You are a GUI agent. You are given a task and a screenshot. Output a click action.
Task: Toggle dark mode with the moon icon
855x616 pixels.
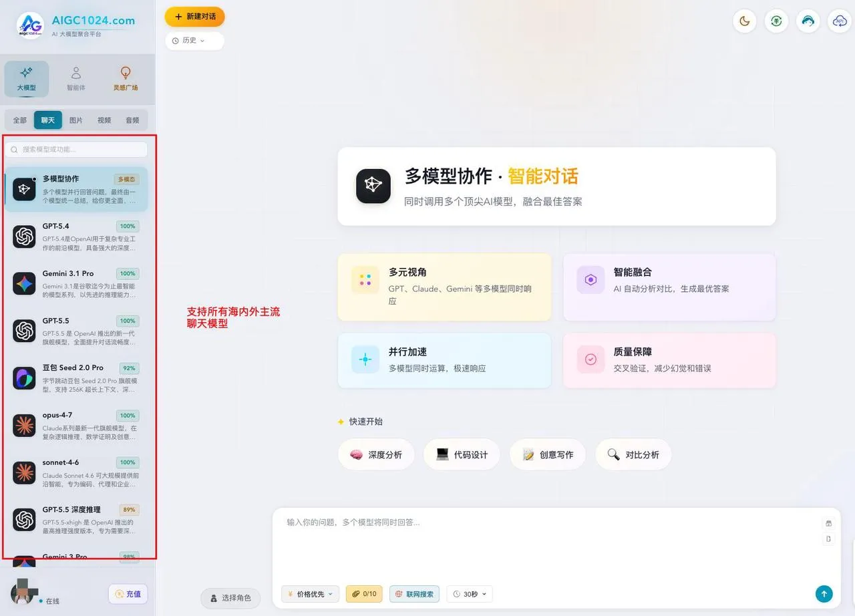point(745,21)
